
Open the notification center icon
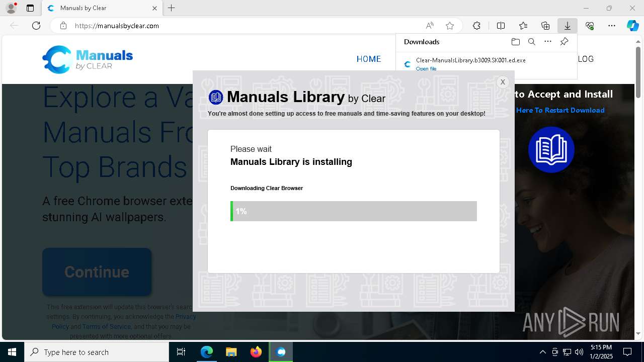point(627,352)
